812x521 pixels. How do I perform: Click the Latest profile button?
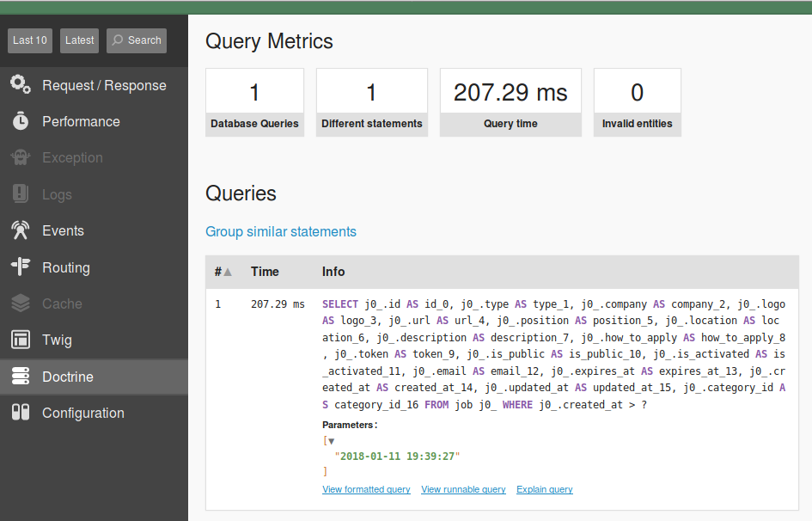click(x=79, y=40)
